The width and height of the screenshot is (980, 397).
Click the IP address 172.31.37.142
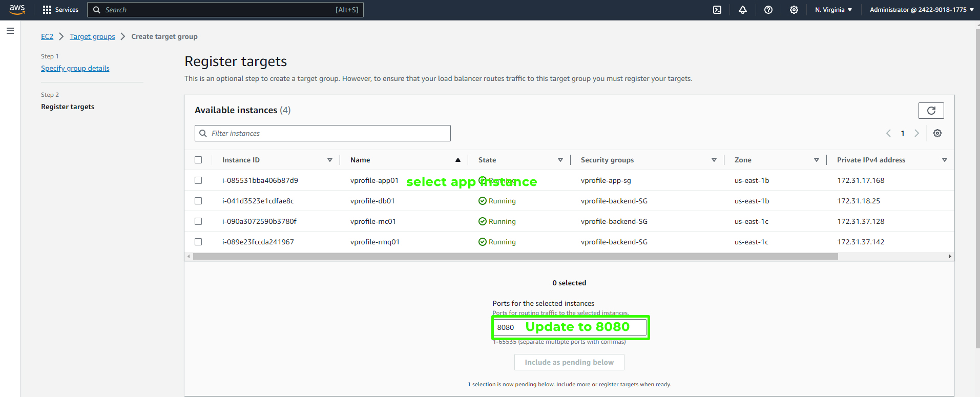point(861,242)
